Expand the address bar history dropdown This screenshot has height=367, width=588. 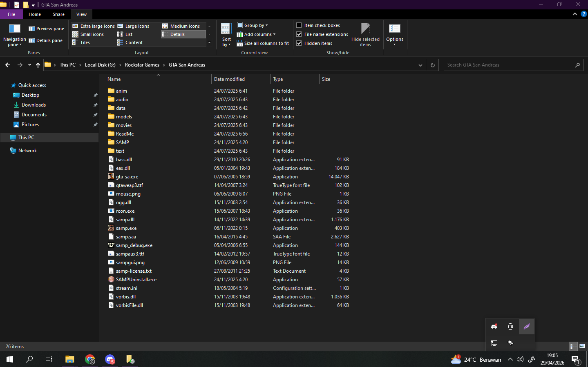(420, 65)
